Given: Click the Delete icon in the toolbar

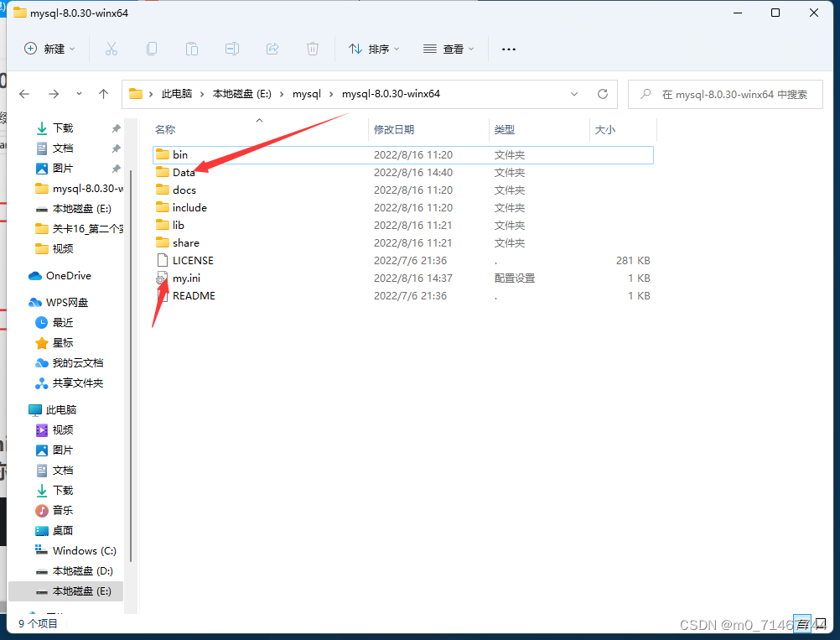Looking at the screenshot, I should (x=313, y=49).
